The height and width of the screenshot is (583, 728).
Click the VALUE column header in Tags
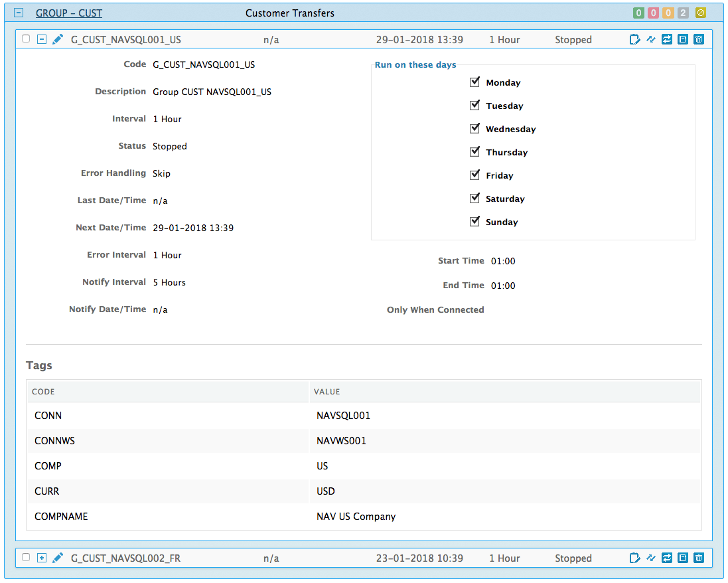pyautogui.click(x=324, y=392)
